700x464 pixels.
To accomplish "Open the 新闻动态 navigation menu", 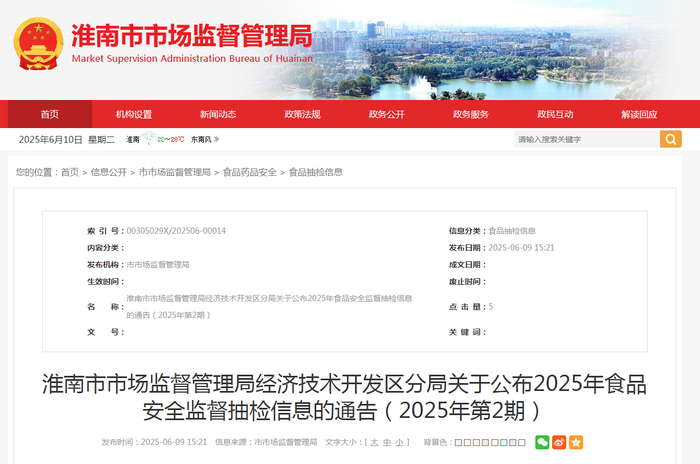I will (x=218, y=114).
